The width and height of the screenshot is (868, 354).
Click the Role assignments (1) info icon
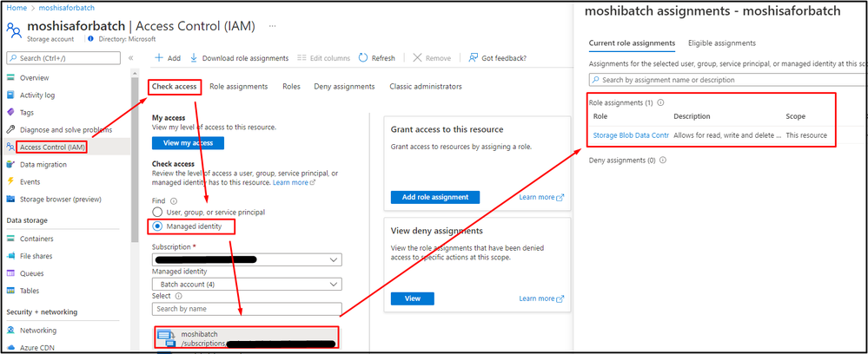click(x=659, y=102)
